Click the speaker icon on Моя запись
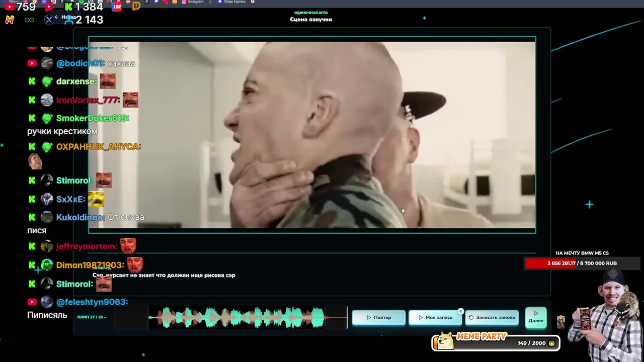Screen dimensions: 644x362 pyautogui.click(x=460, y=311)
